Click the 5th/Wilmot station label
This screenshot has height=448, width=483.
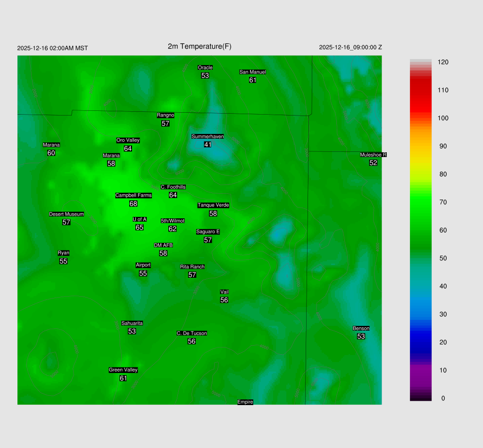point(173,221)
